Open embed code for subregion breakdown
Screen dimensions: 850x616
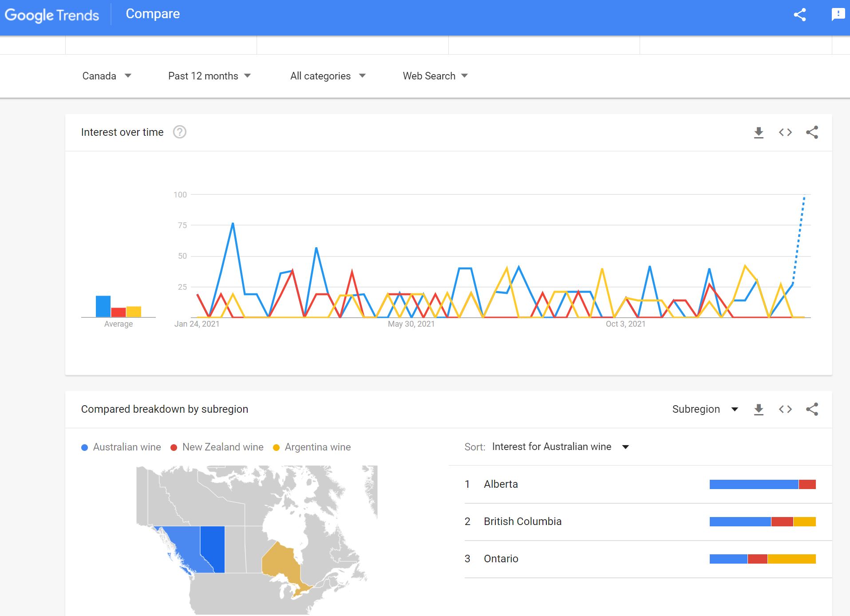coord(785,409)
